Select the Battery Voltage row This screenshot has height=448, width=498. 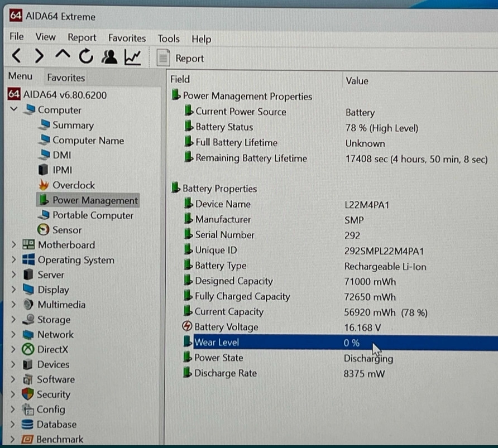coord(226,327)
